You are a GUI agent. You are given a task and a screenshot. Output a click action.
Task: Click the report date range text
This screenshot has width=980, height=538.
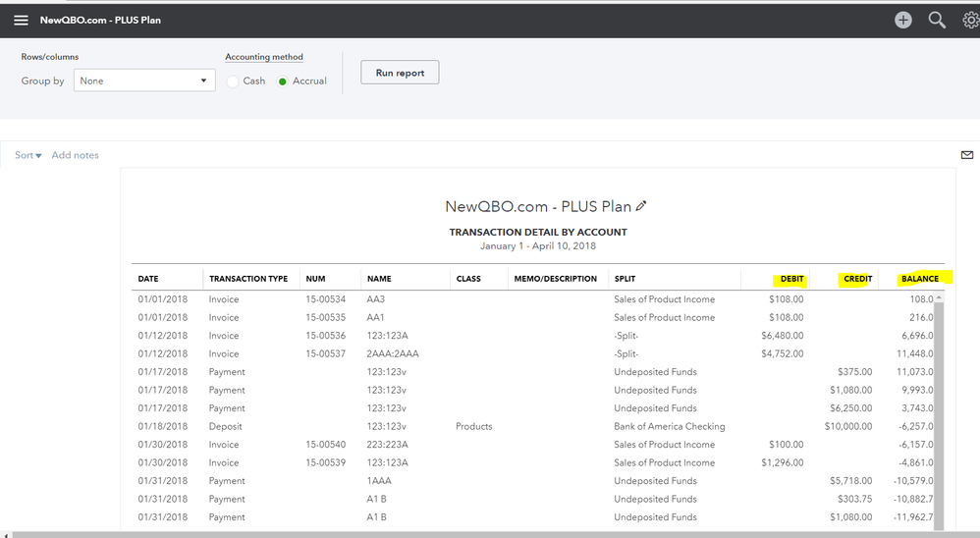point(537,245)
